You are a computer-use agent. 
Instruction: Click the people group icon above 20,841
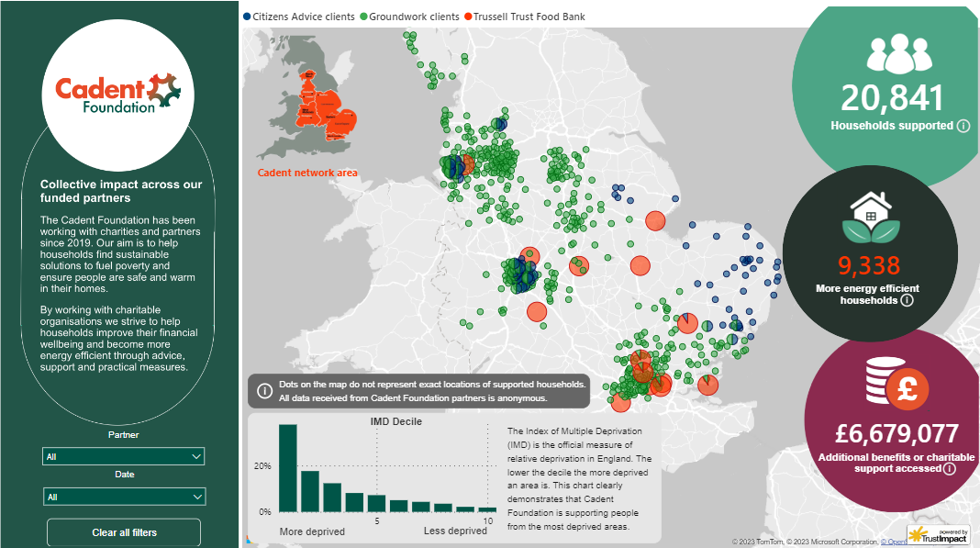click(x=892, y=55)
